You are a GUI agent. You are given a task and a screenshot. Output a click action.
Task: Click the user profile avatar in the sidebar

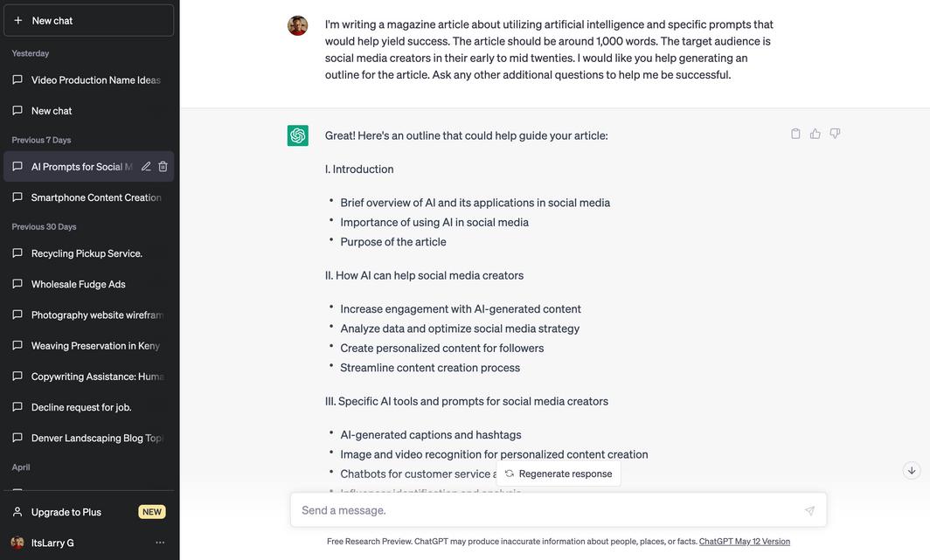click(17, 543)
